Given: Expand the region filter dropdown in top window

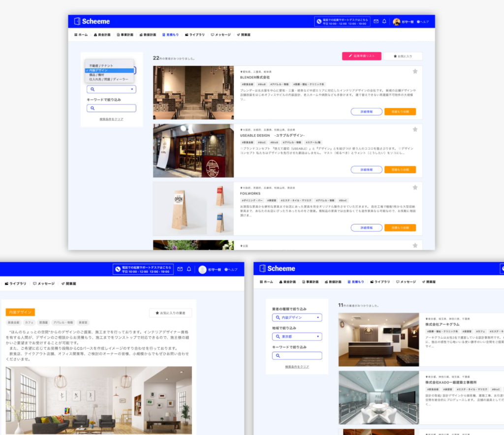Looking at the screenshot, I should tap(111, 90).
